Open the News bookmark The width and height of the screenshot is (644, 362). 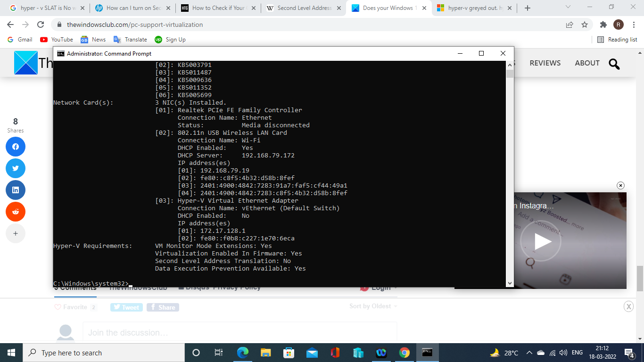tap(93, 40)
